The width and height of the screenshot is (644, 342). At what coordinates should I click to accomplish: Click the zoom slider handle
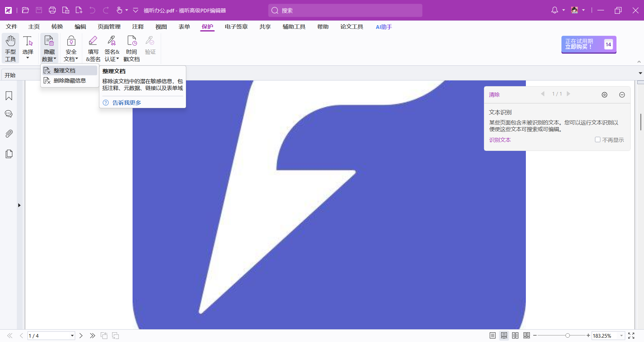click(x=567, y=336)
